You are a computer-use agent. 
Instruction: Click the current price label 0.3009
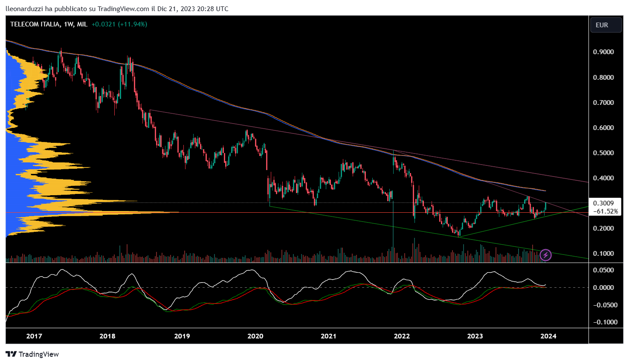(603, 203)
